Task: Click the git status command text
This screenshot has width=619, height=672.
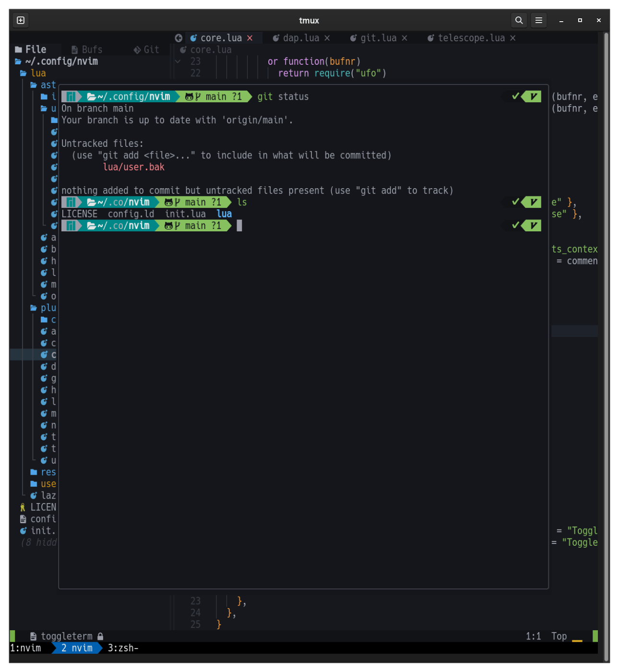Action: click(x=283, y=96)
